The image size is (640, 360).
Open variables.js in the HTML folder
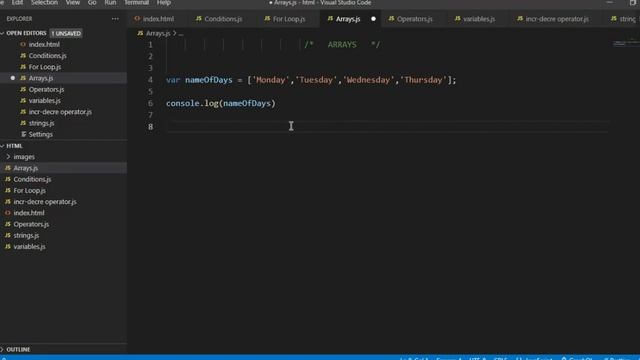point(29,247)
